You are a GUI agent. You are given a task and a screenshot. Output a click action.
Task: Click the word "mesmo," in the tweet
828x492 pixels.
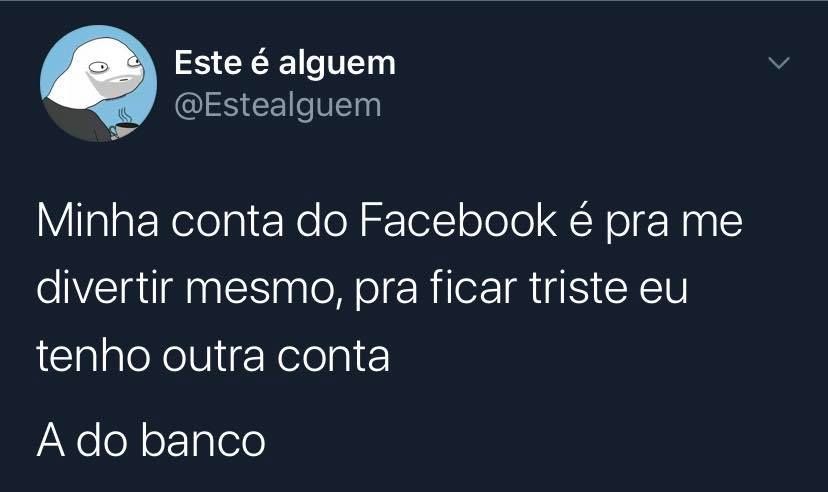click(265, 290)
